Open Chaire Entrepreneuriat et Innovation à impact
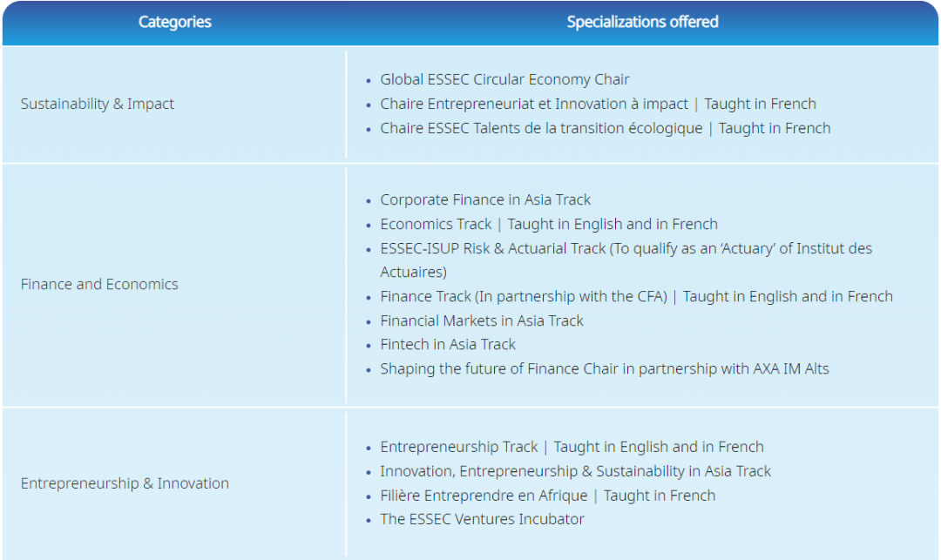Viewport: 941px width, 560px height. (534, 104)
